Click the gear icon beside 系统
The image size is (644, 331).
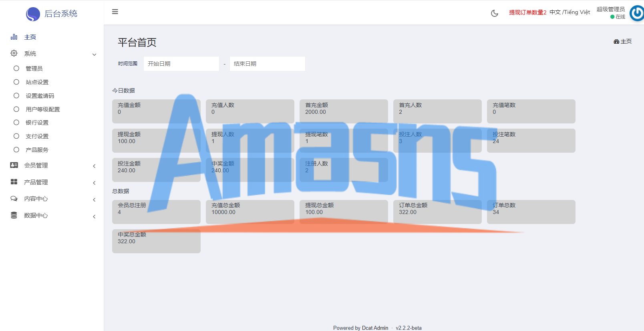tap(14, 53)
